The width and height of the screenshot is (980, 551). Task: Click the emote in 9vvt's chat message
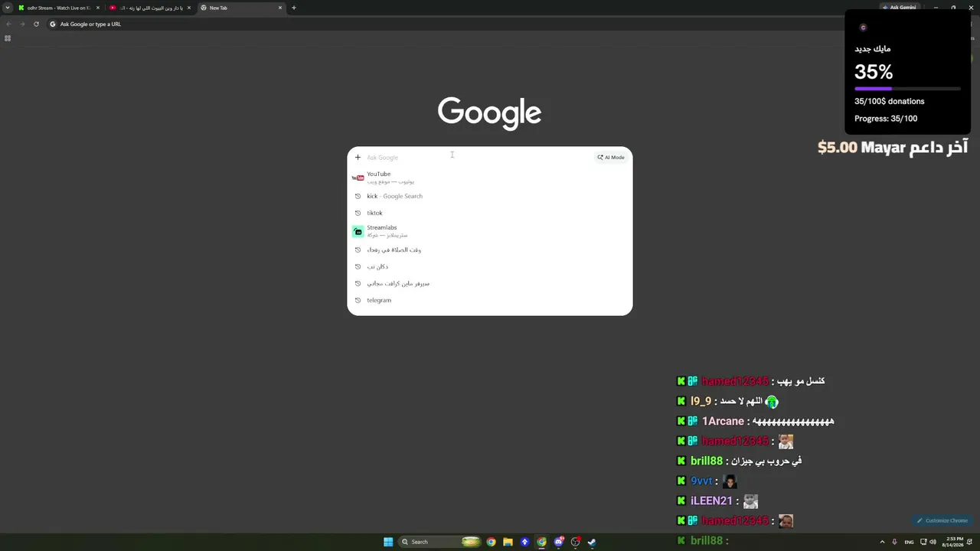(730, 481)
